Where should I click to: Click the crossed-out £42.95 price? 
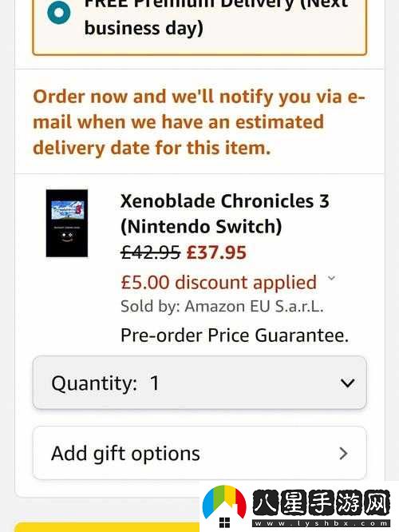(151, 252)
